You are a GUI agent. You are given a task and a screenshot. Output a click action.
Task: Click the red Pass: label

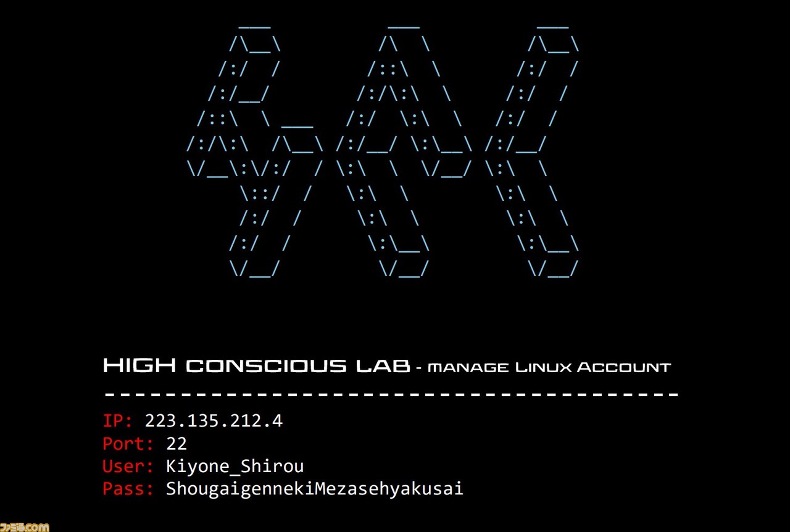[128, 489]
